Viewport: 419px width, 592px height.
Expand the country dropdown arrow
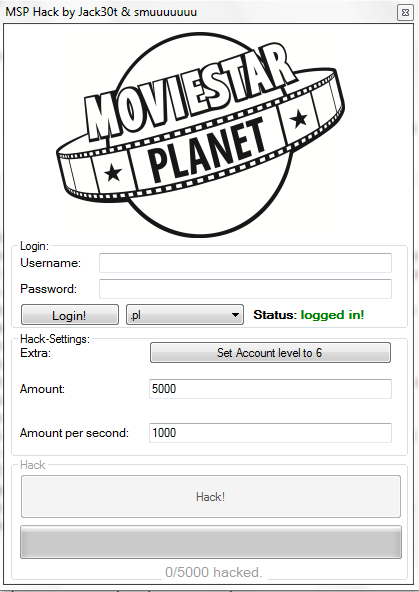click(235, 315)
